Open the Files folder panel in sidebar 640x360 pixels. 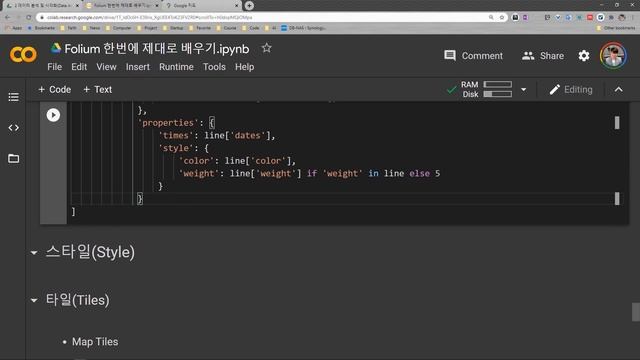(13, 158)
